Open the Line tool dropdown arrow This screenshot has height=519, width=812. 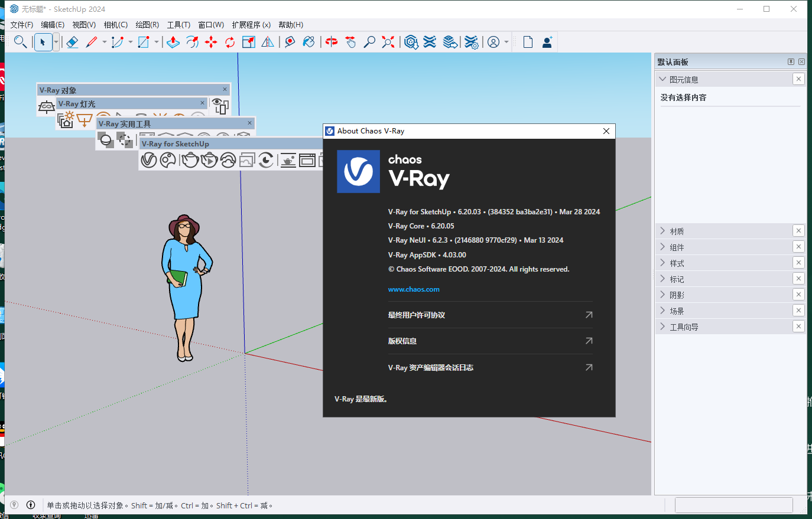click(105, 42)
